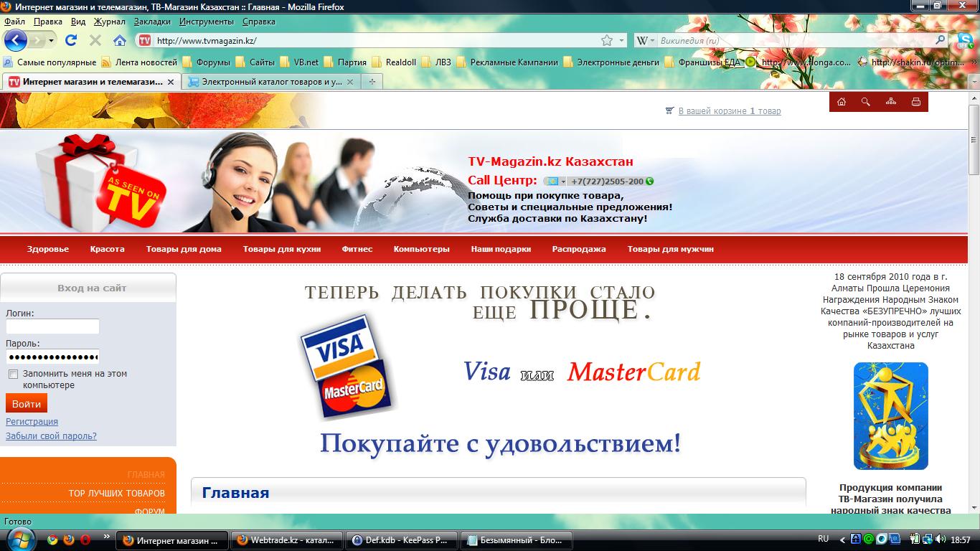This screenshot has height=551, width=980.
Task: Go to Firefox home page icon
Action: click(120, 40)
